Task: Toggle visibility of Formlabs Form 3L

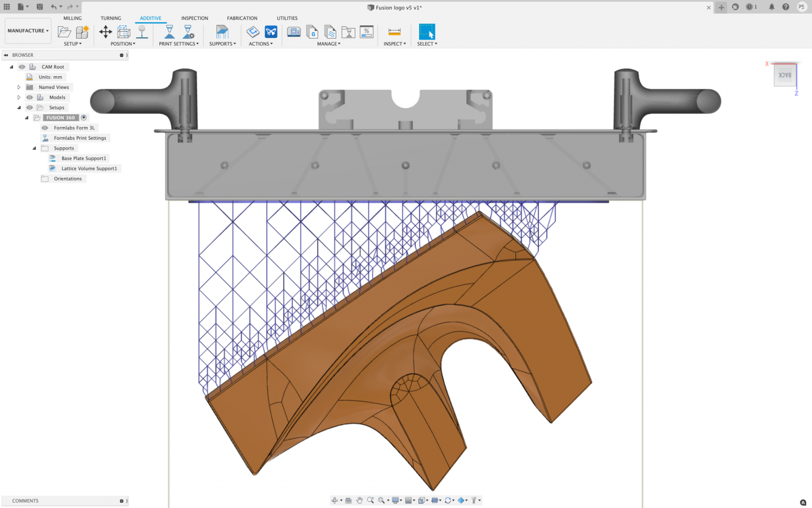Action: click(x=45, y=127)
